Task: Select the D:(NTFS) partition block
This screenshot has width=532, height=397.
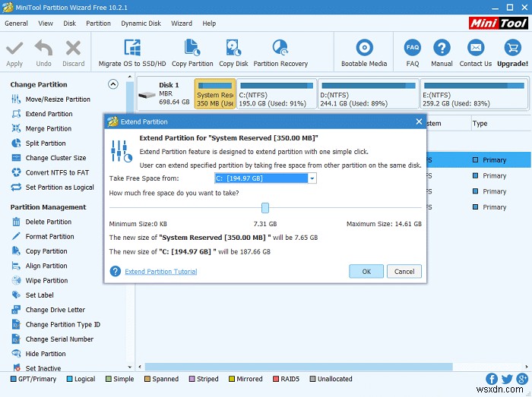Action: point(369,94)
